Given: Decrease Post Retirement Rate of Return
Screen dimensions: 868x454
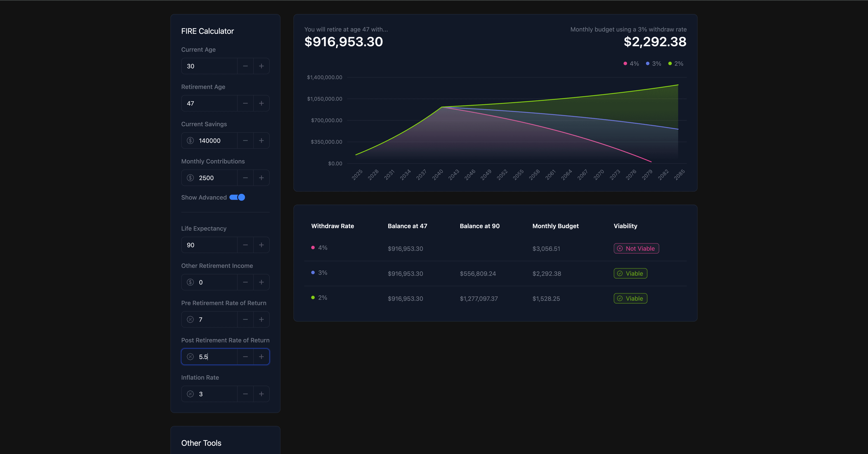Looking at the screenshot, I should (245, 357).
